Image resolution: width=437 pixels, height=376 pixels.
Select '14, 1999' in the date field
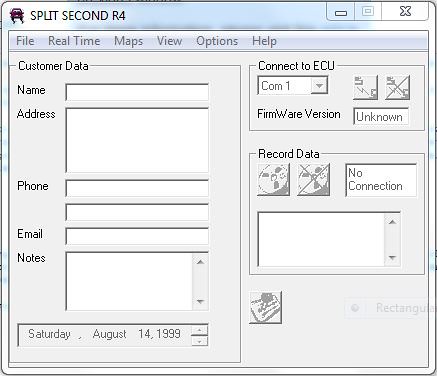(159, 334)
